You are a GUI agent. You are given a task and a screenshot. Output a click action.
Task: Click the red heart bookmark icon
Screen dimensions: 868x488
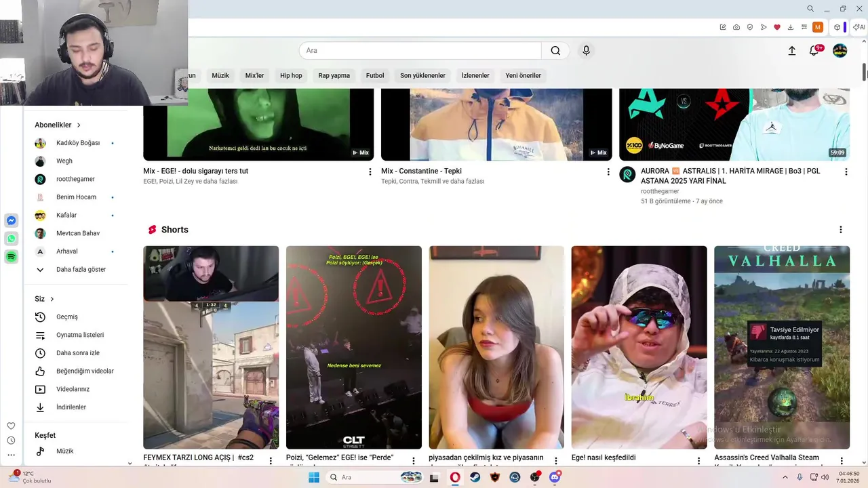point(777,27)
